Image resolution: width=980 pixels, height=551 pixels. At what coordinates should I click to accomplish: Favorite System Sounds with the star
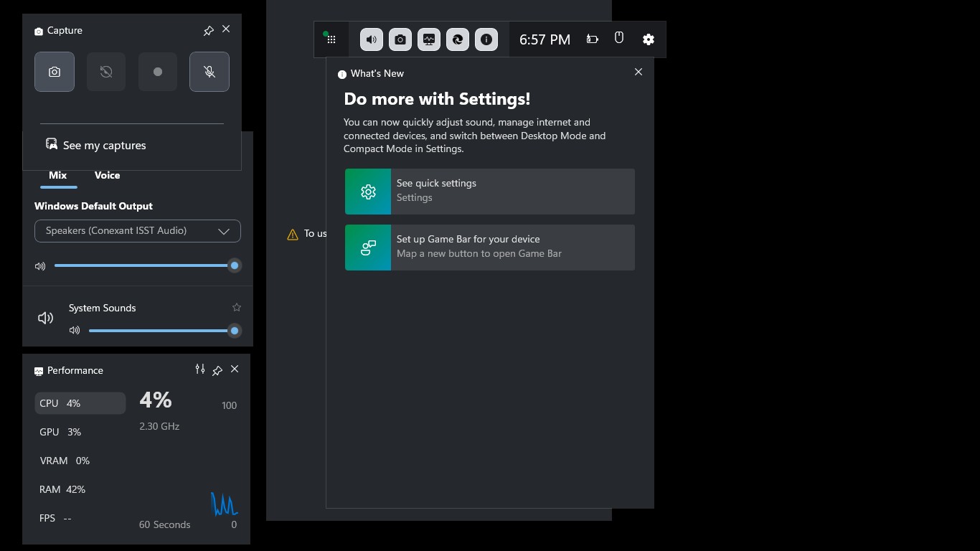click(237, 308)
